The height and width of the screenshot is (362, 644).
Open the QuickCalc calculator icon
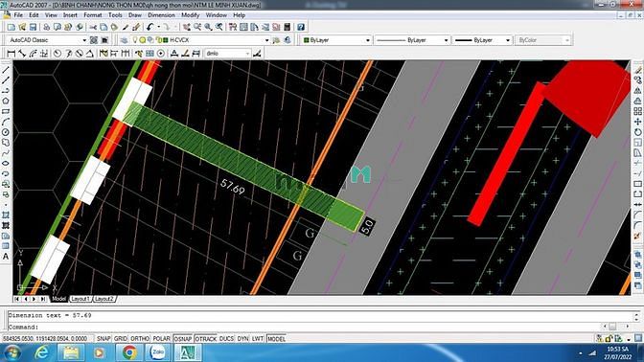pyautogui.click(x=287, y=27)
